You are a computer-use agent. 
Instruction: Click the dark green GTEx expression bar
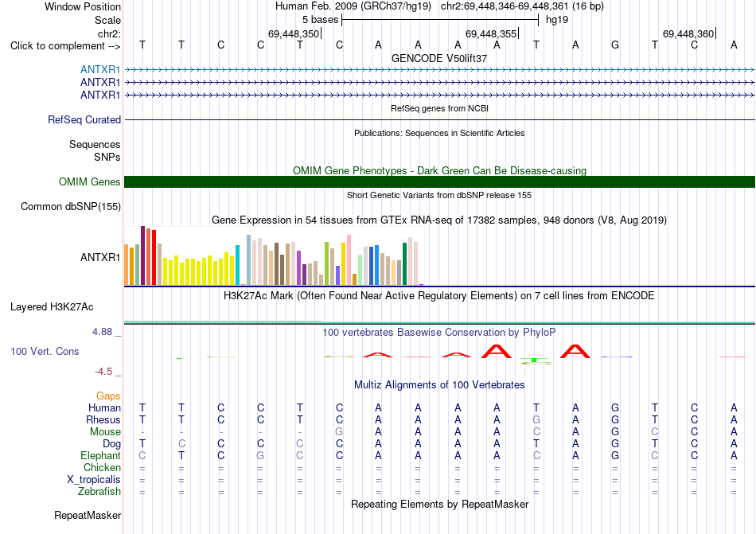coord(405,264)
